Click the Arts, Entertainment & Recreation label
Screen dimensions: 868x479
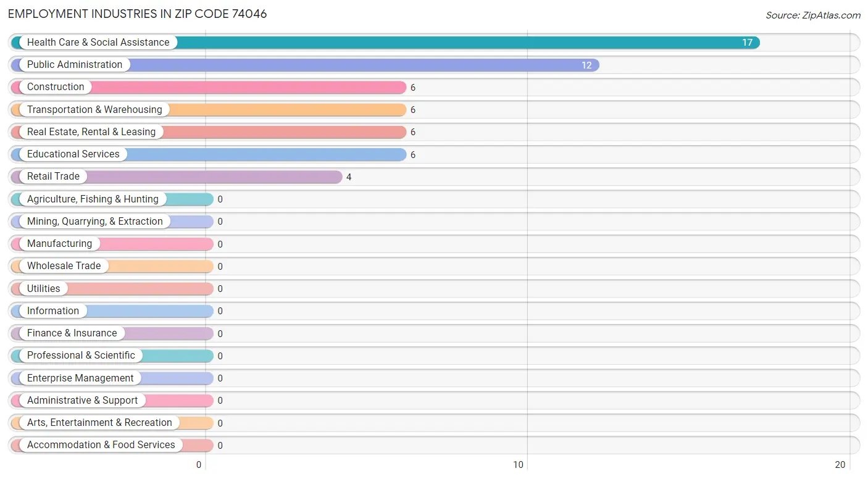[99, 422]
